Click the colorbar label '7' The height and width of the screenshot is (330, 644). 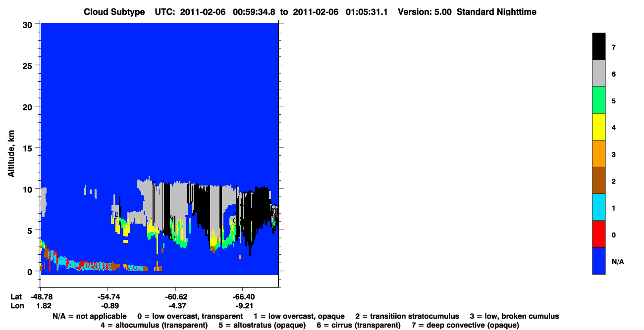click(x=614, y=47)
